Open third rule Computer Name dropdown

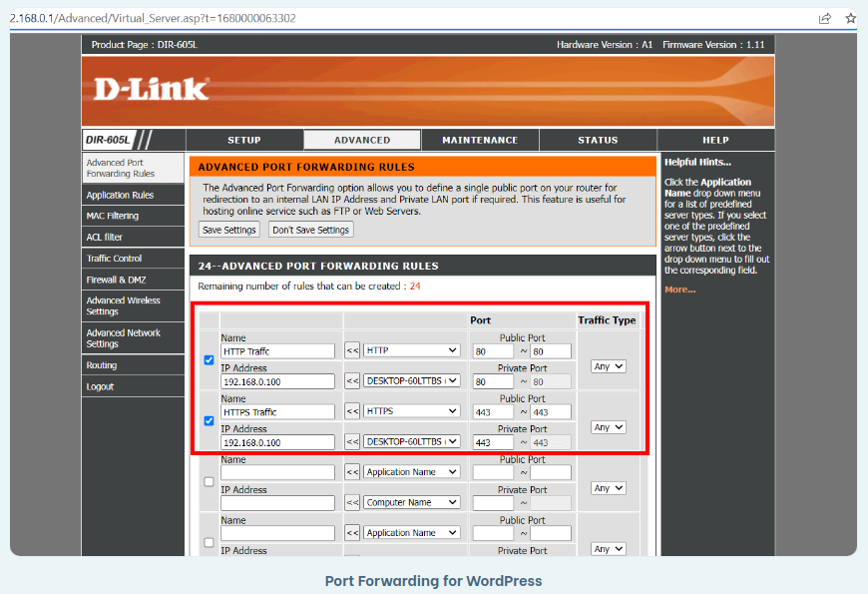411,502
